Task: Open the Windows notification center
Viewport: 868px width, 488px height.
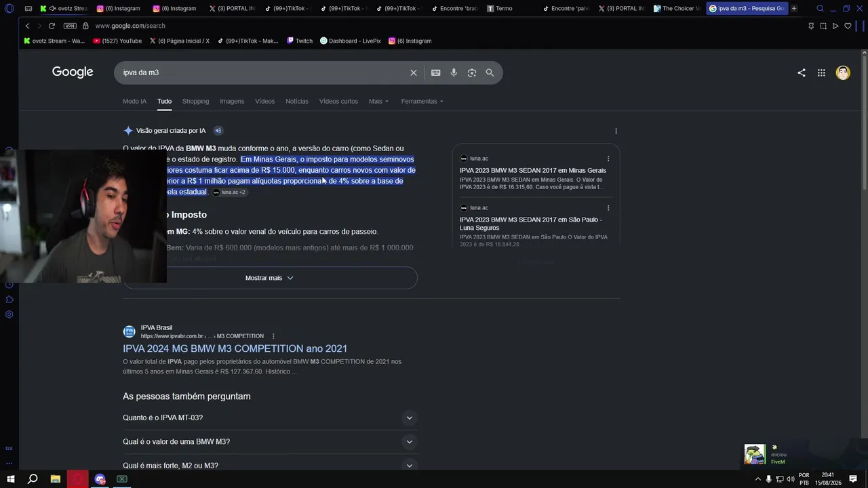Action: pyautogui.click(x=853, y=479)
